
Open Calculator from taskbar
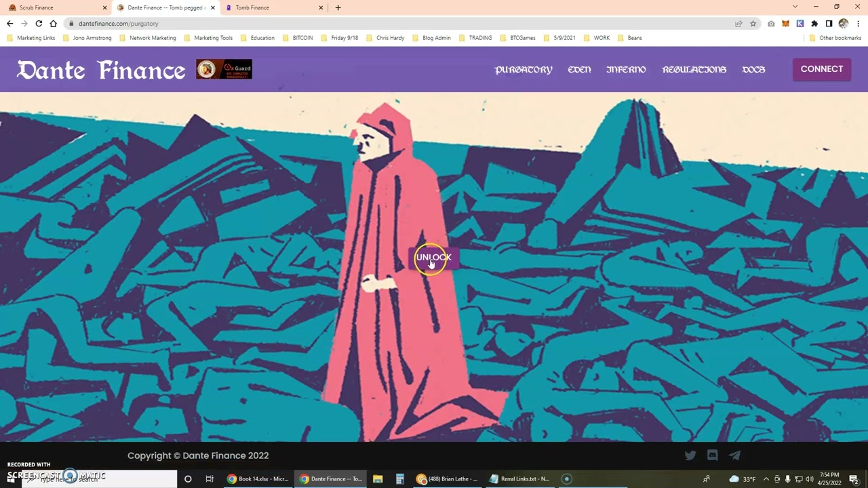399,479
